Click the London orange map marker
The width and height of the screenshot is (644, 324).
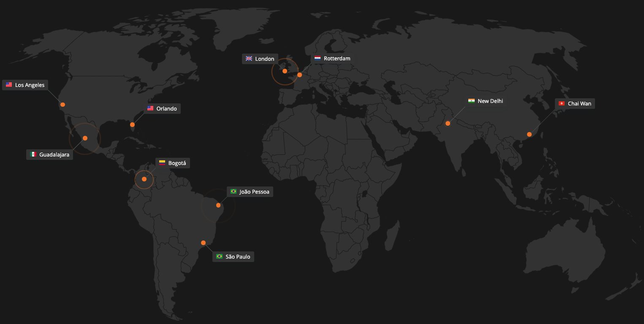285,71
